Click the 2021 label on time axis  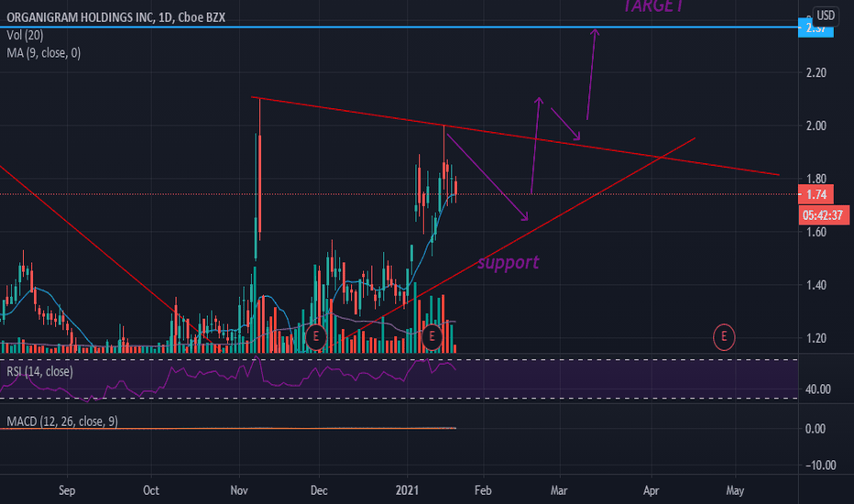[x=407, y=490]
